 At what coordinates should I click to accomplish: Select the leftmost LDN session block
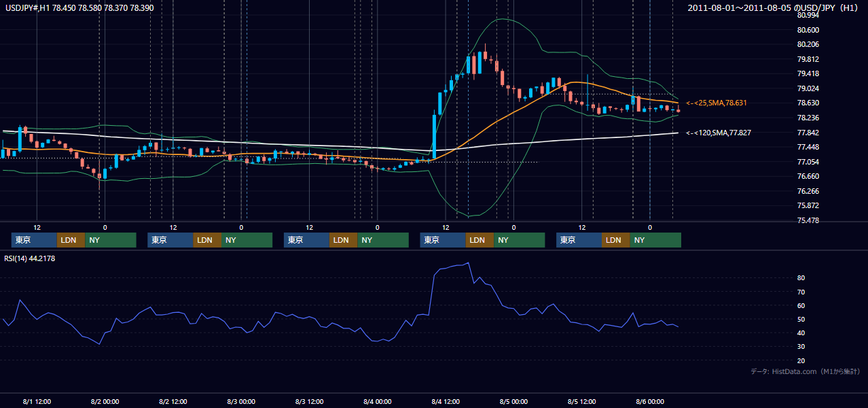[71, 240]
